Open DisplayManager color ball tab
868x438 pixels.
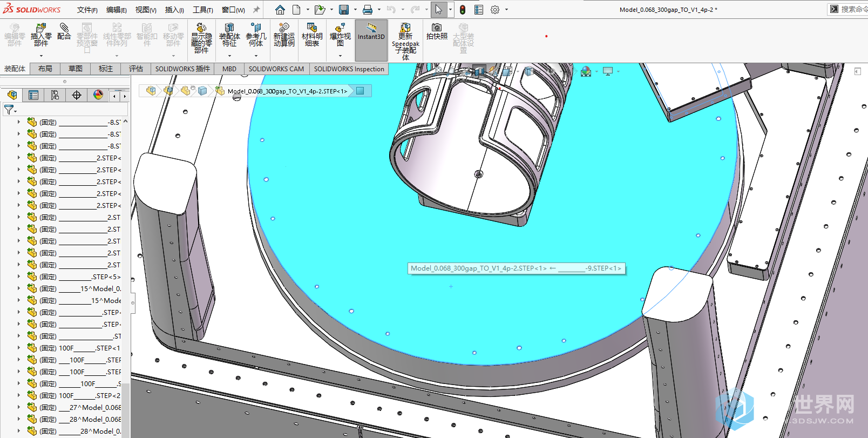tap(98, 95)
